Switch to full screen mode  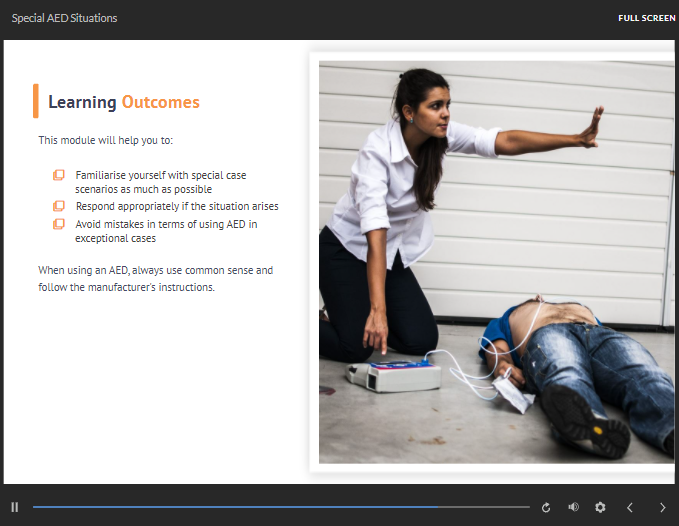647,18
